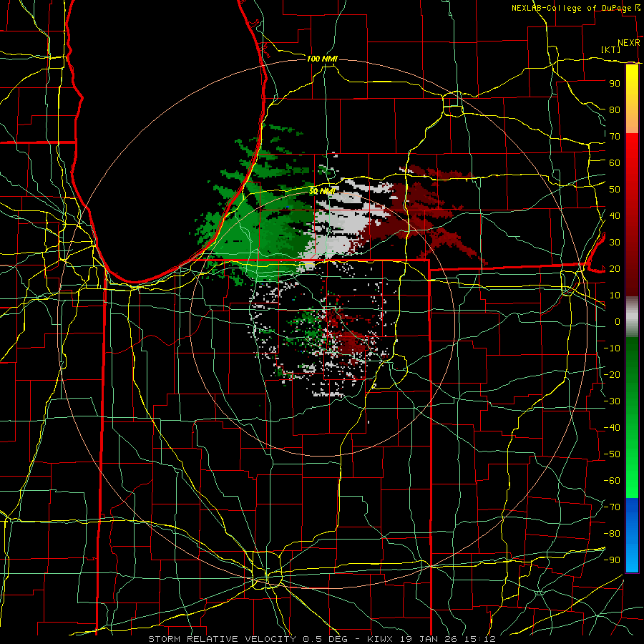
Task: Click the 100 NMI range ring label
Action: [322, 59]
